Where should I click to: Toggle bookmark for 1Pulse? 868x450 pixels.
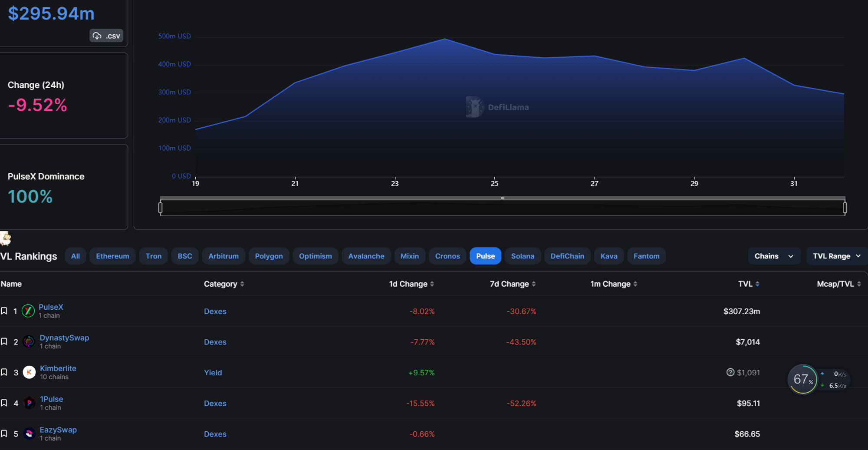(4, 403)
